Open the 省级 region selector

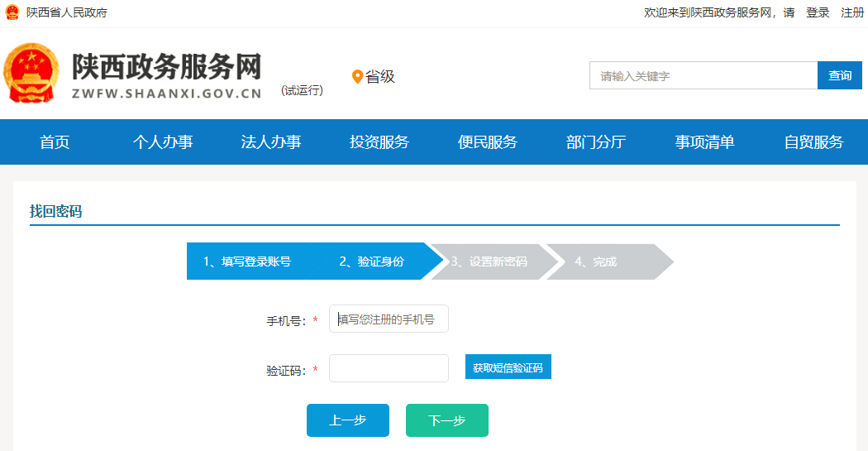tap(380, 77)
